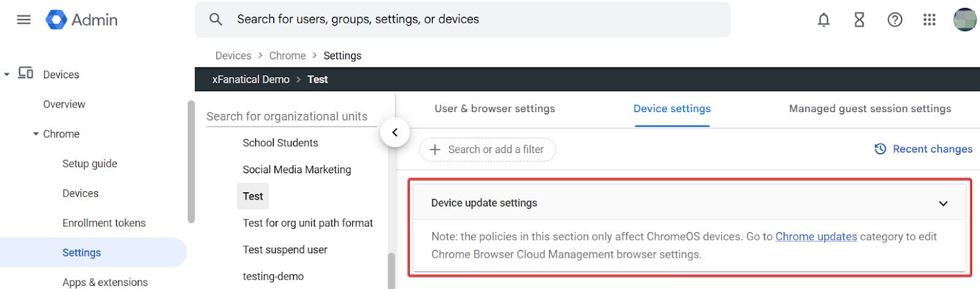Screen dimensions: 980x289
Task: Click the plus icon in filter box
Action: coord(435,149)
